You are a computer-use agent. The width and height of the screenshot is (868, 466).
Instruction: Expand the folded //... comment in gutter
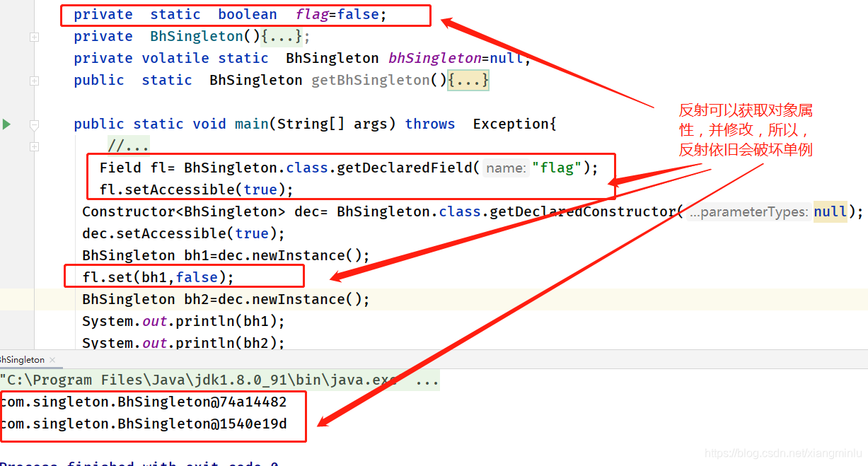pos(34,146)
